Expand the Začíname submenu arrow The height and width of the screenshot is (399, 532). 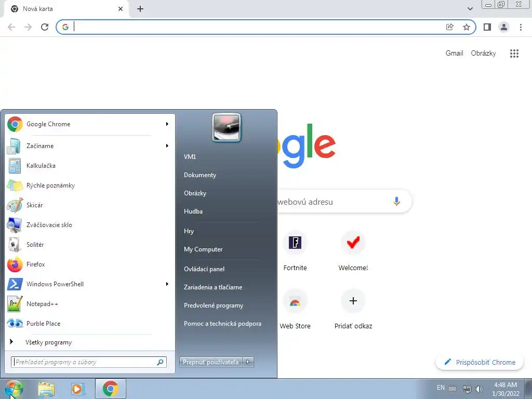coord(167,146)
